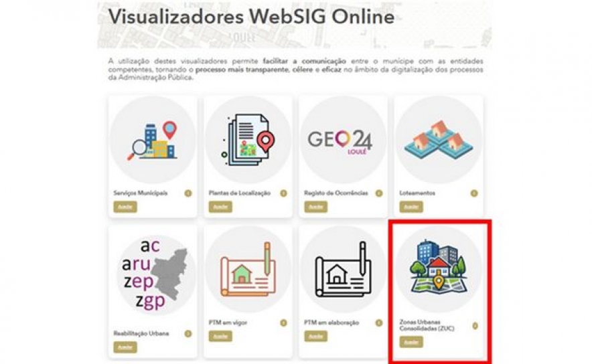The width and height of the screenshot is (592, 364).
Task: Click Aceder button under Loteamentos
Action: pos(411,207)
